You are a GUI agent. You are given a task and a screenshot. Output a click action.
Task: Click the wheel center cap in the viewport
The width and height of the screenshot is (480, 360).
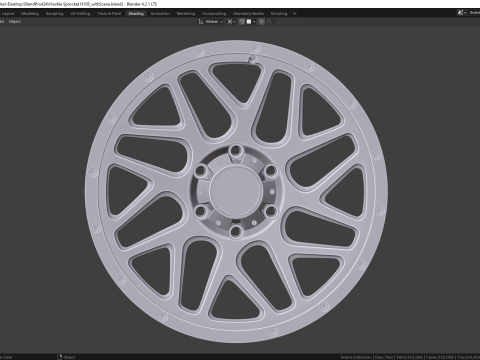[x=236, y=191]
